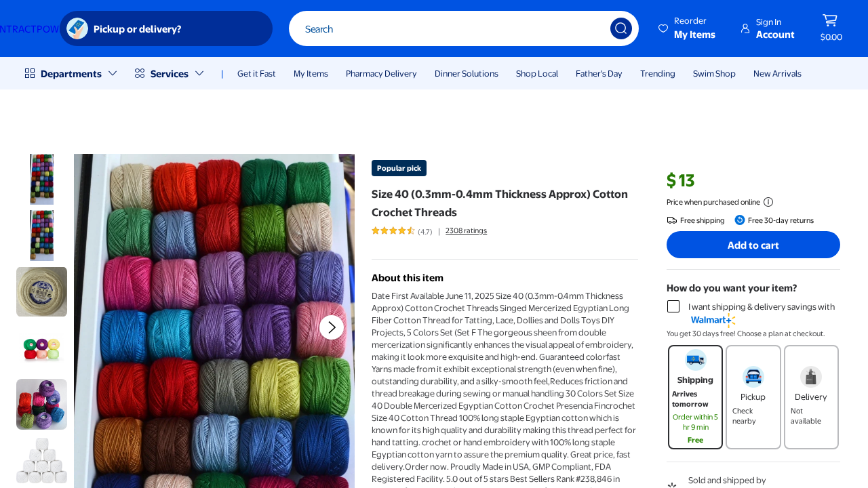Select the cream thread ball thumbnail
This screenshot has width=868, height=488.
[41, 291]
